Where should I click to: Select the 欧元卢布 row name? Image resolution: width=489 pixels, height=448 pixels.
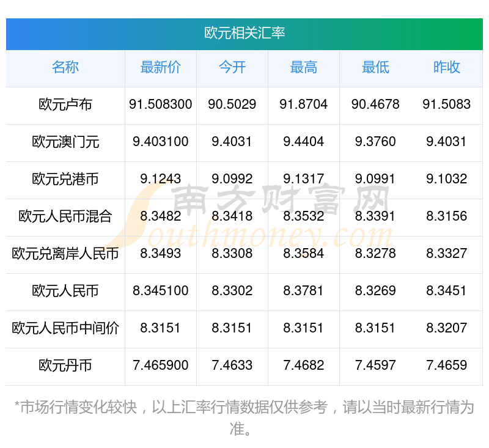point(65,105)
